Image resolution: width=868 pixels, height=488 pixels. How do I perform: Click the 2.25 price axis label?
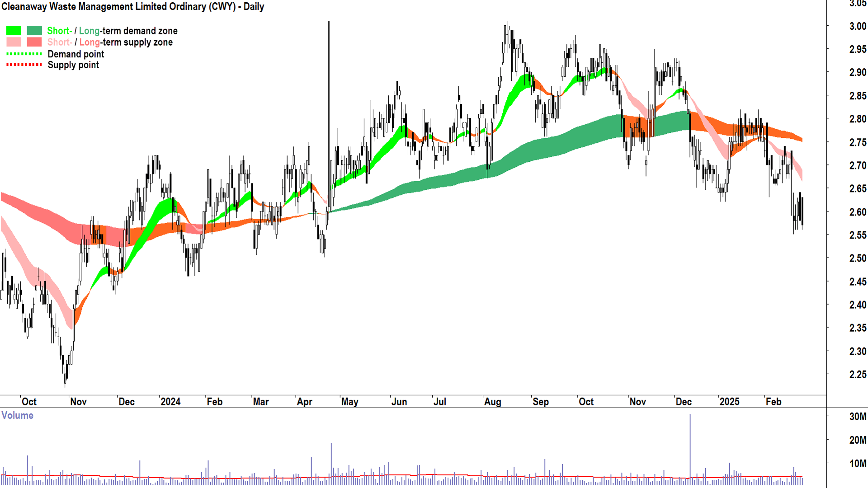point(857,375)
